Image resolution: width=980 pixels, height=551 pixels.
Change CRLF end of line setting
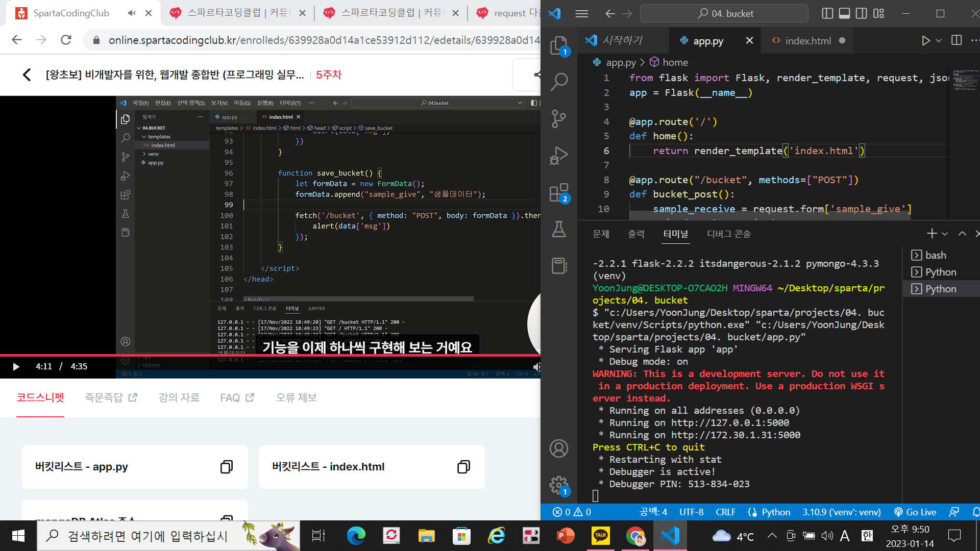pyautogui.click(x=725, y=512)
